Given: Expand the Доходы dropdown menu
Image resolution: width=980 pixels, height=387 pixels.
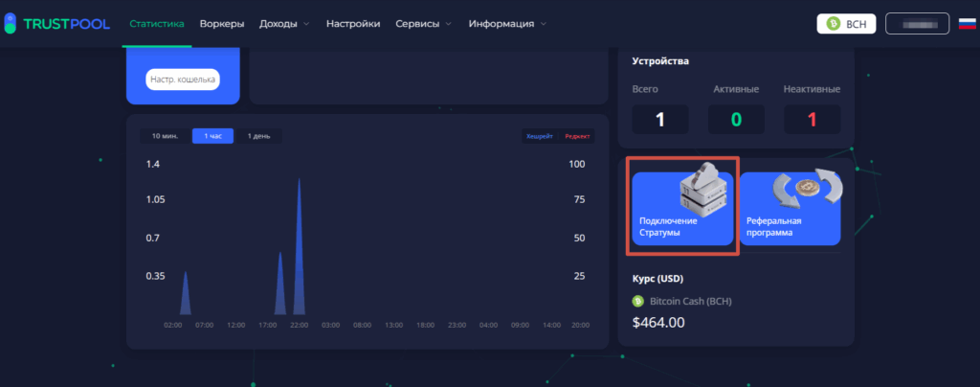Looking at the screenshot, I should [x=284, y=23].
